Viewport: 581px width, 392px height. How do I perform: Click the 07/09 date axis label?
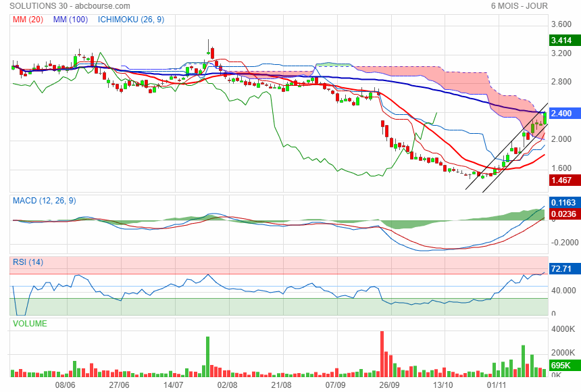coord(335,385)
